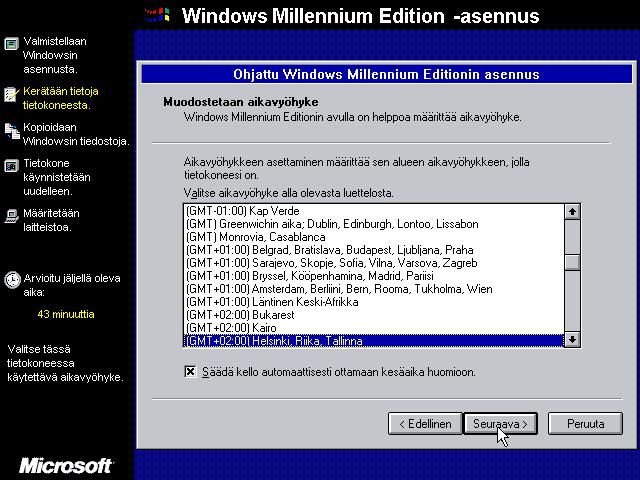Select (GMT) Greenwichin aika; Dublin, Edinburgh time zone
640x480 pixels.
(x=374, y=224)
